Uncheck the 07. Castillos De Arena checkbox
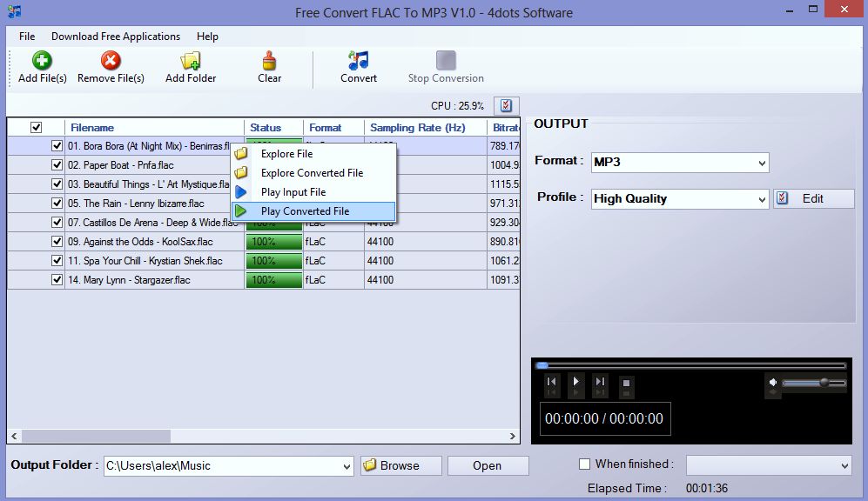The height and width of the screenshot is (501, 868). 57,223
